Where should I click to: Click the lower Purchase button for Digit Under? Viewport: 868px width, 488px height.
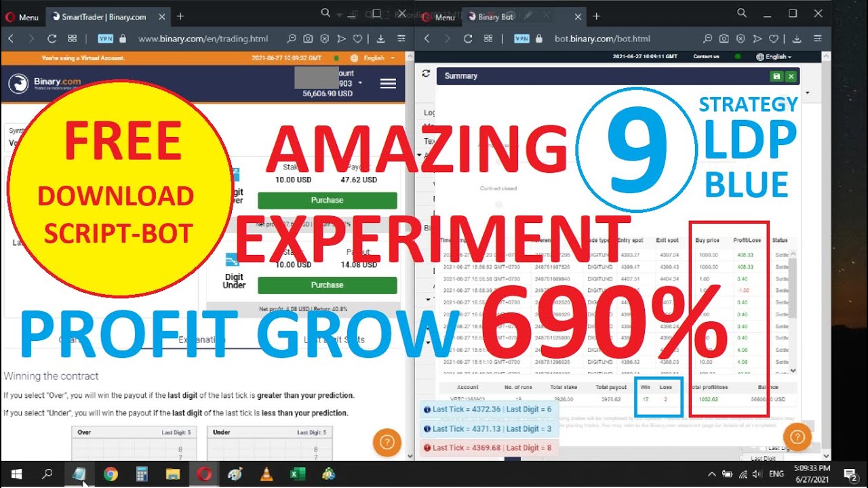click(x=328, y=285)
